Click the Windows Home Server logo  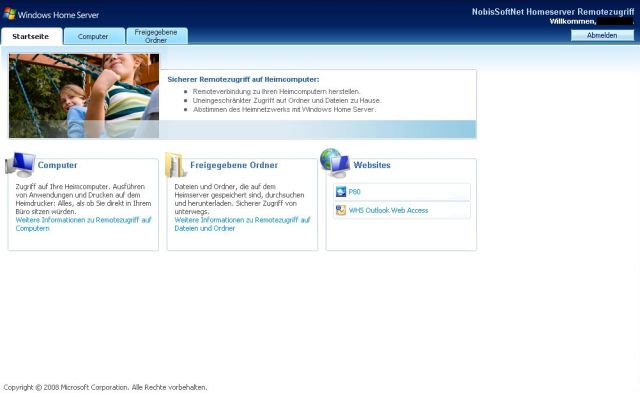(x=51, y=15)
